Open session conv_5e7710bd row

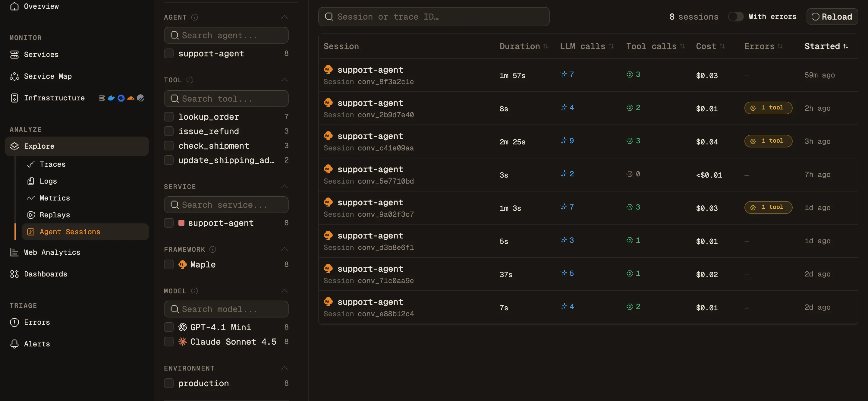coord(588,175)
